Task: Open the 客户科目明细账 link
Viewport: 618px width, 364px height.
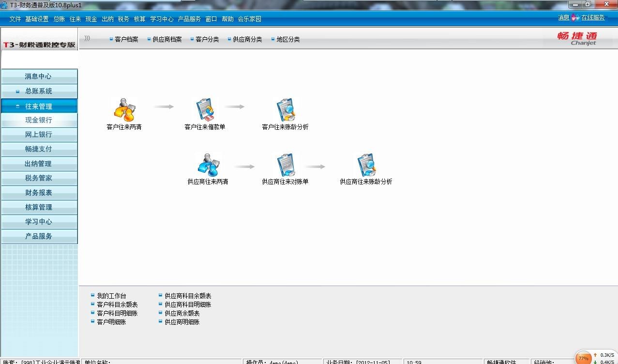Action: tap(117, 313)
